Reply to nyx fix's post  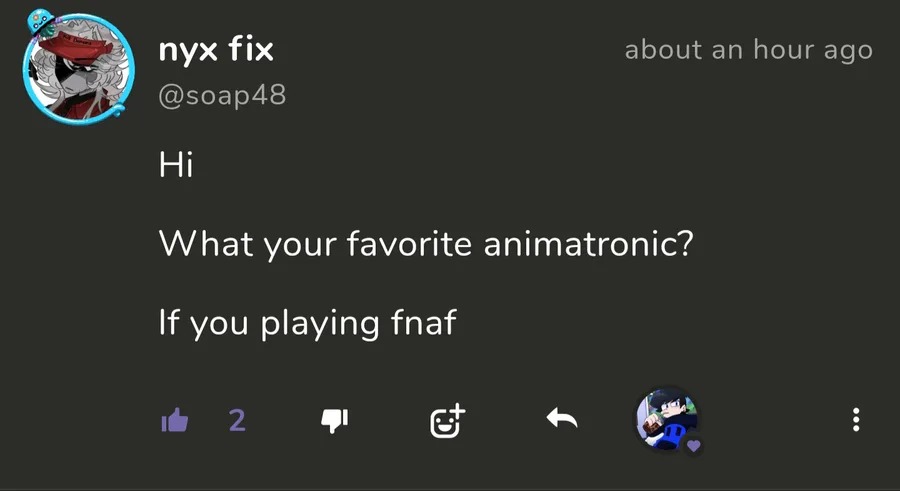pos(562,419)
